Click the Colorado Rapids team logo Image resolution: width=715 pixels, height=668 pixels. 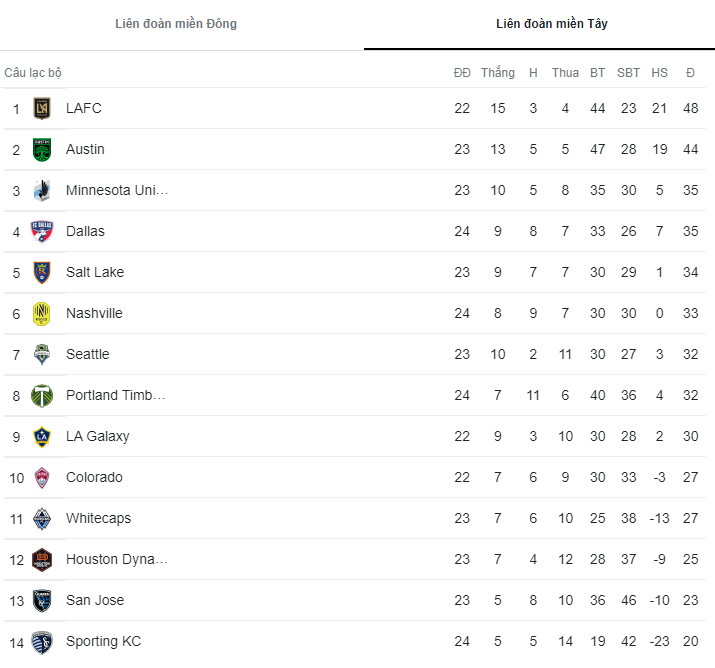click(41, 477)
